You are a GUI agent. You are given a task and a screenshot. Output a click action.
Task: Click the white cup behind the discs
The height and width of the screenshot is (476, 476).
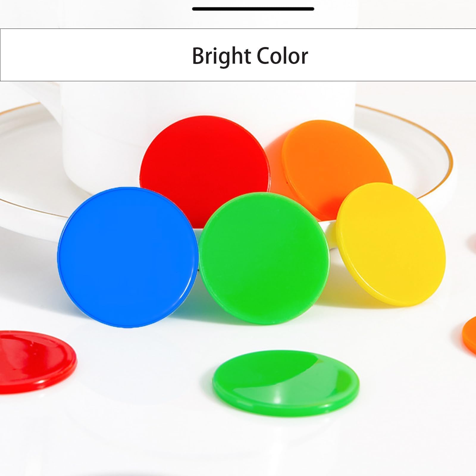[x=208, y=131]
